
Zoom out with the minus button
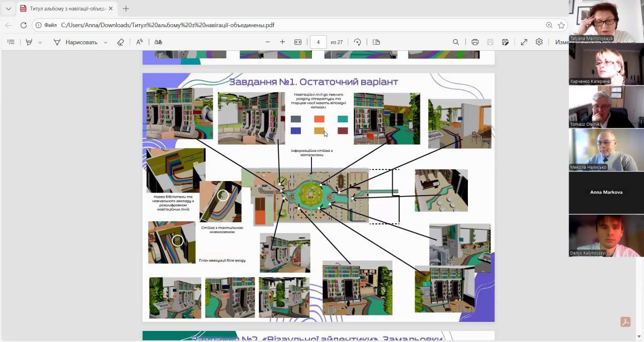coord(268,42)
